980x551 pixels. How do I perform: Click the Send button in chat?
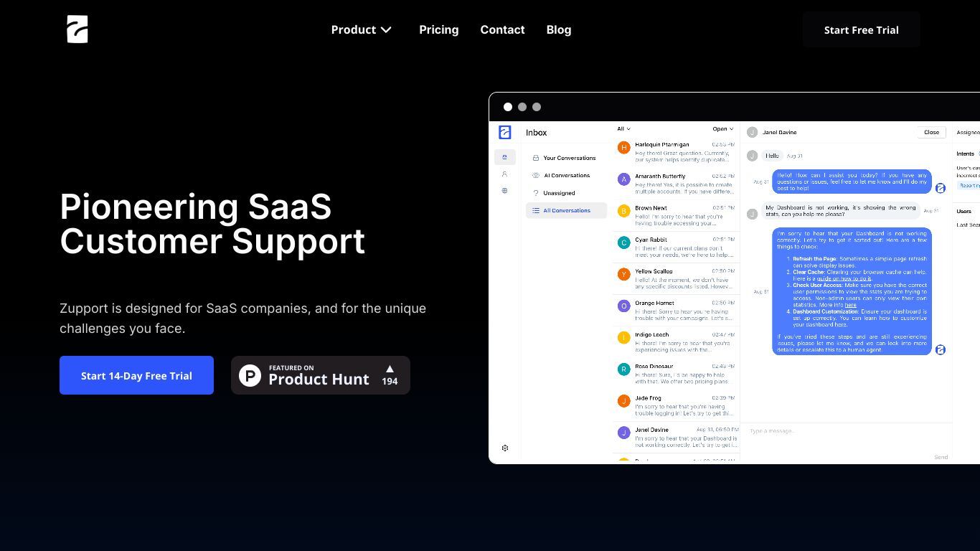(x=941, y=457)
